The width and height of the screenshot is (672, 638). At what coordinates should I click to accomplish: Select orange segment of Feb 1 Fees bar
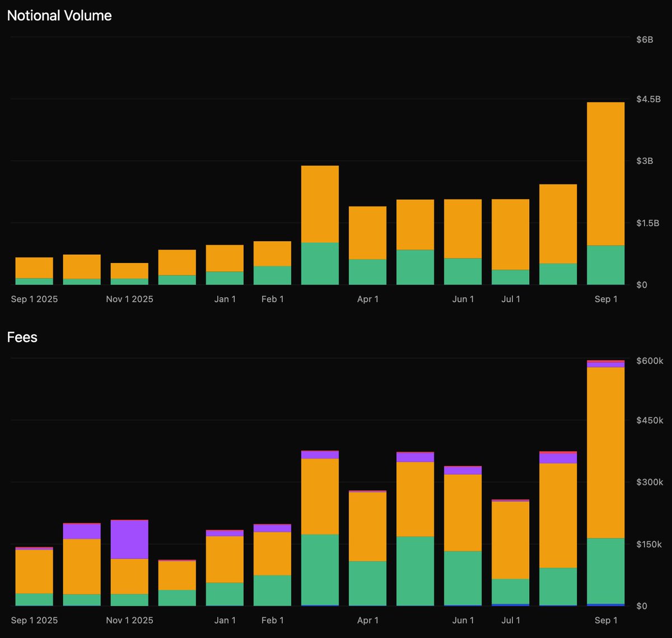272,553
